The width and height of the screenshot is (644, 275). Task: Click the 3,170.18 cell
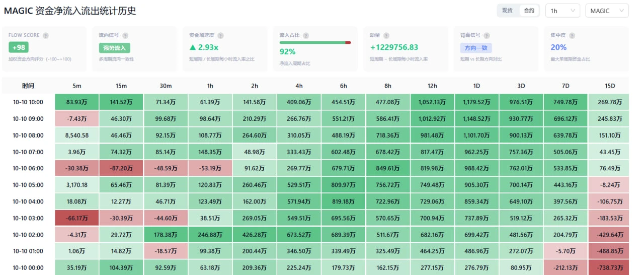(76, 185)
